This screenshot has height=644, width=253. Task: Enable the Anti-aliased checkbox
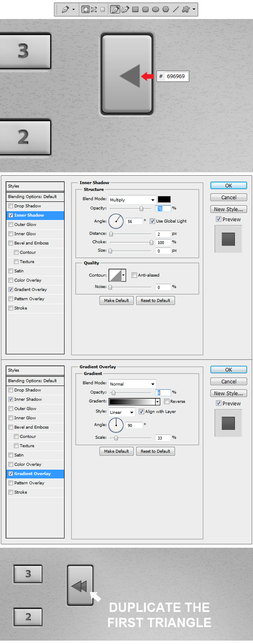click(134, 275)
